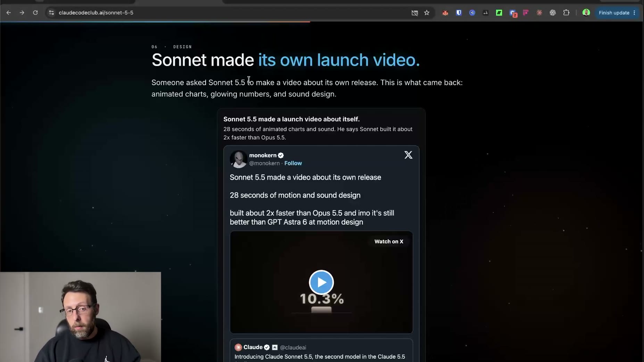Click the 'Introducing Claude Sonnet 5.5' quoted text
Image resolution: width=644 pixels, height=362 pixels.
click(x=320, y=357)
